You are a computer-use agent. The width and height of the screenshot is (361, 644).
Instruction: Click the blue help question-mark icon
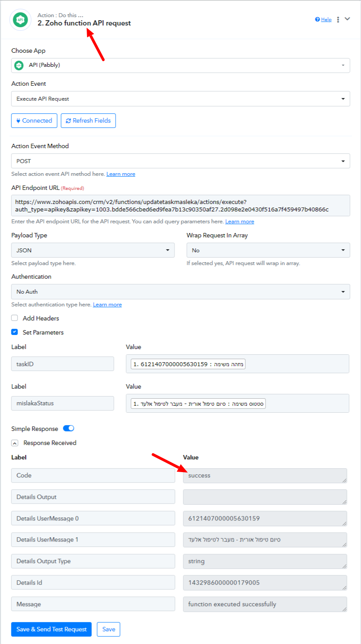[317, 19]
